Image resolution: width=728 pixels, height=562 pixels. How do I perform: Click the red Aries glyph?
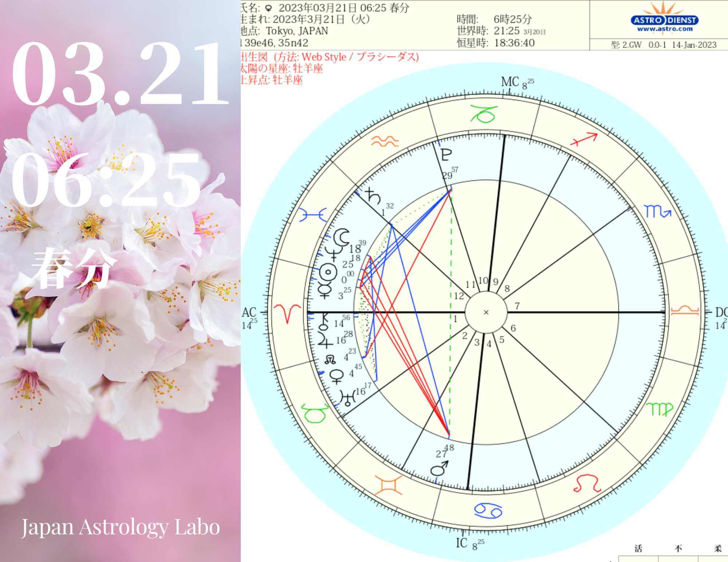click(x=287, y=313)
